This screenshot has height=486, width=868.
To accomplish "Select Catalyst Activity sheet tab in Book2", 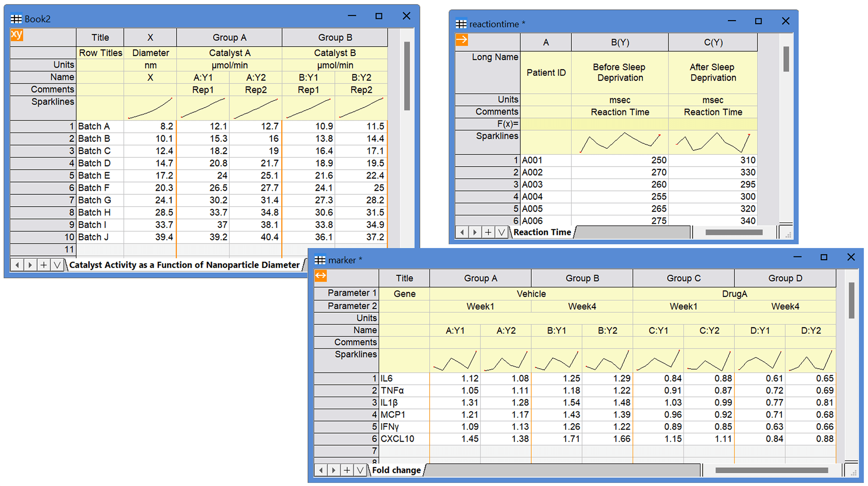I will 185,264.
